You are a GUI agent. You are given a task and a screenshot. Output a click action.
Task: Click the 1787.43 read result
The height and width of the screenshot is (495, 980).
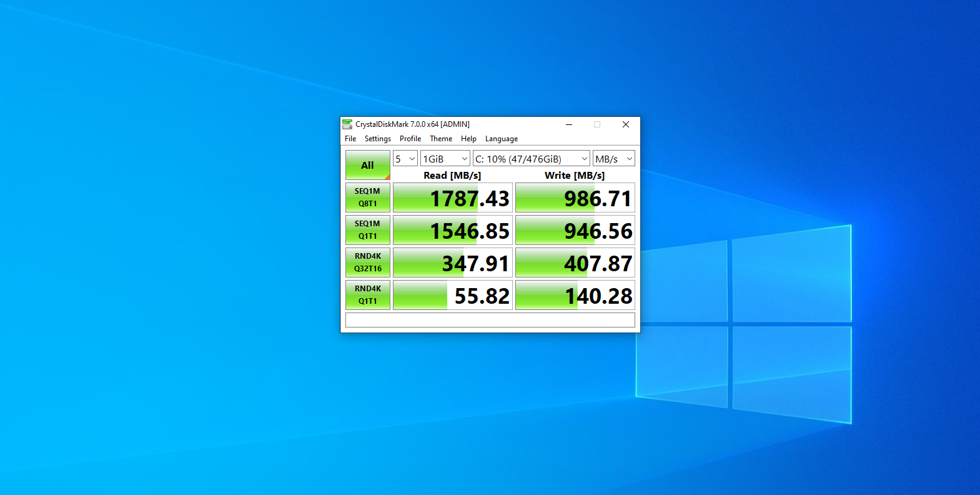pos(453,197)
